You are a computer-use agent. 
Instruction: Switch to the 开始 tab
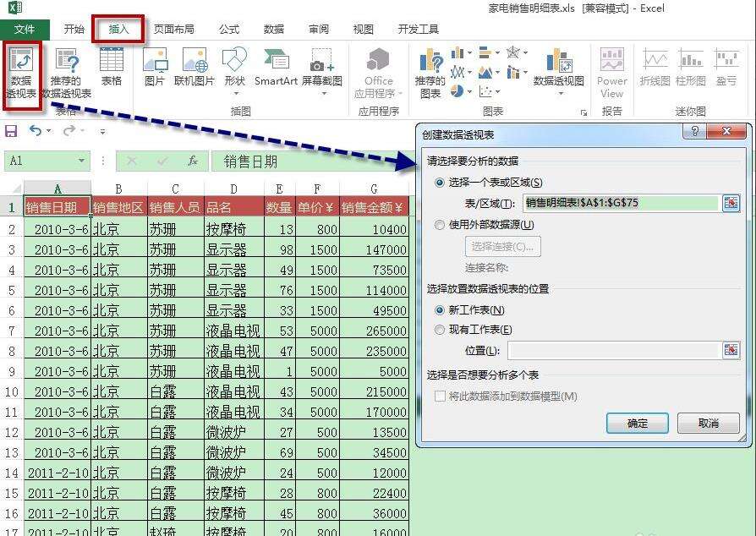click(x=74, y=30)
